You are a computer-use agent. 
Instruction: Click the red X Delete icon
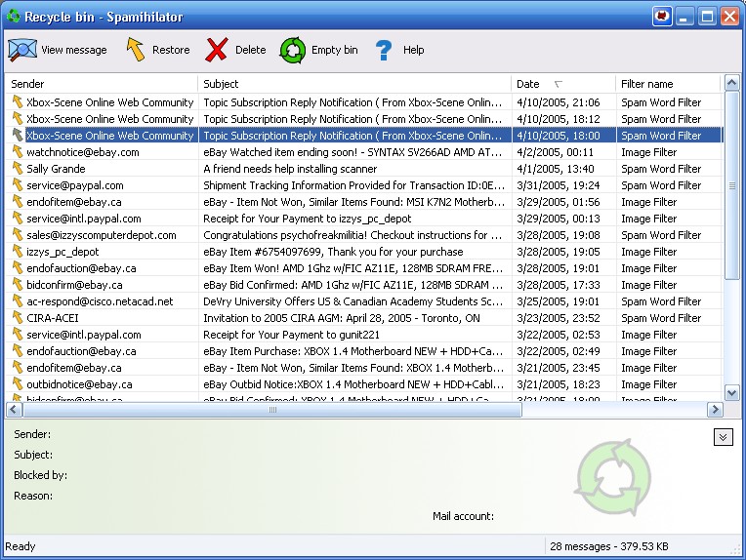pyautogui.click(x=217, y=50)
